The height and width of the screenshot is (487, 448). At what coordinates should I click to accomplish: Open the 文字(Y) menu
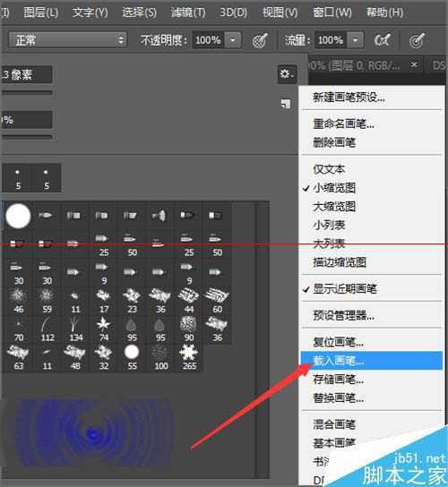(x=90, y=13)
